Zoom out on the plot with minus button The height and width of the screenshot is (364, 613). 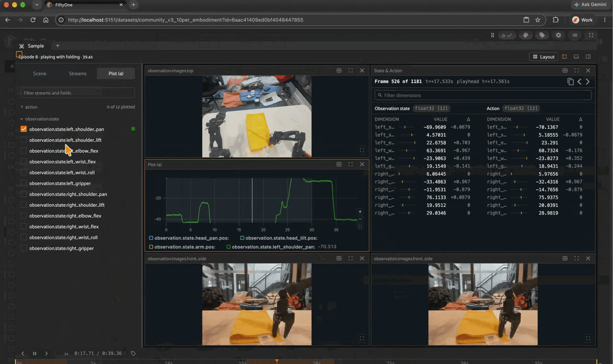coord(360,219)
